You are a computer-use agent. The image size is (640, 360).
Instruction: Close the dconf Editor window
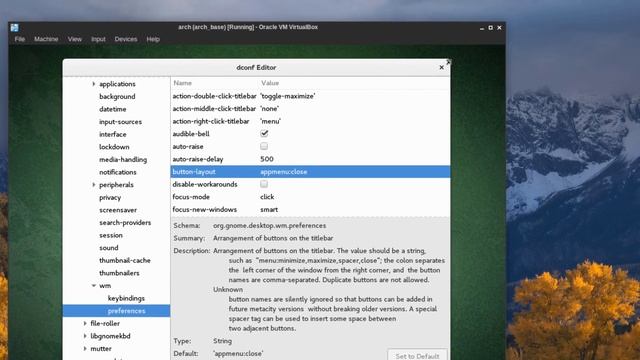click(x=441, y=67)
